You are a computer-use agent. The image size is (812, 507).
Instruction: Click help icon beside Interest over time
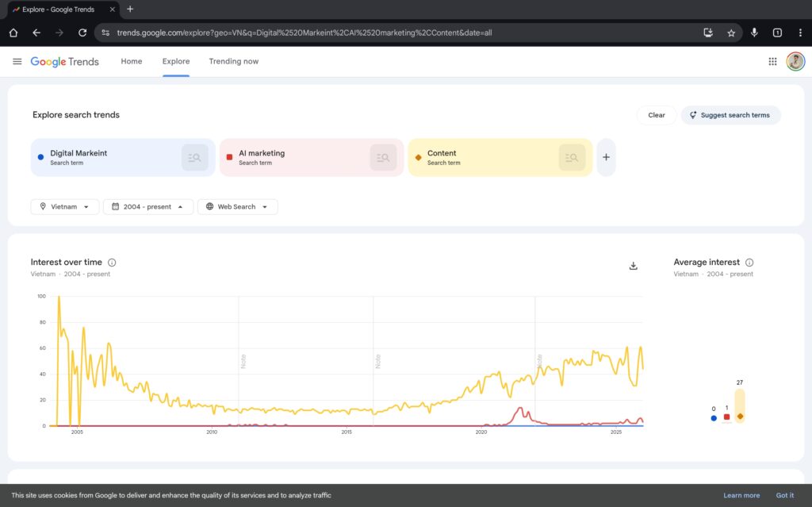[x=112, y=263]
